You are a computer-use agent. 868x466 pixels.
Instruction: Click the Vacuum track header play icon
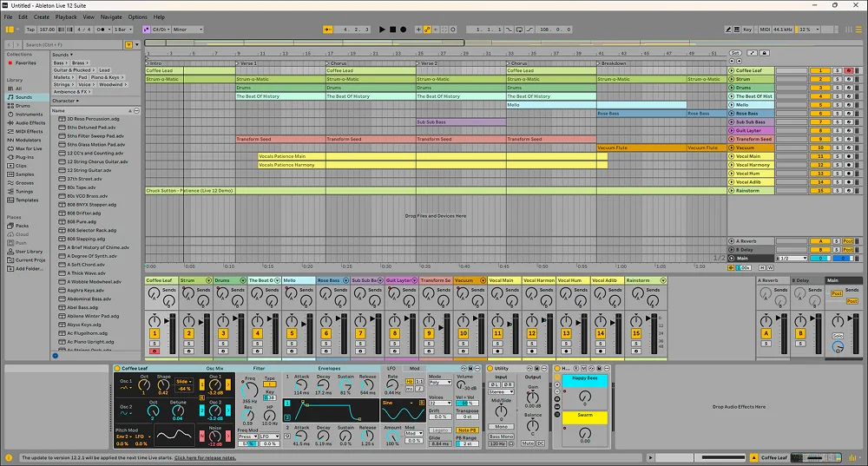[x=731, y=148]
